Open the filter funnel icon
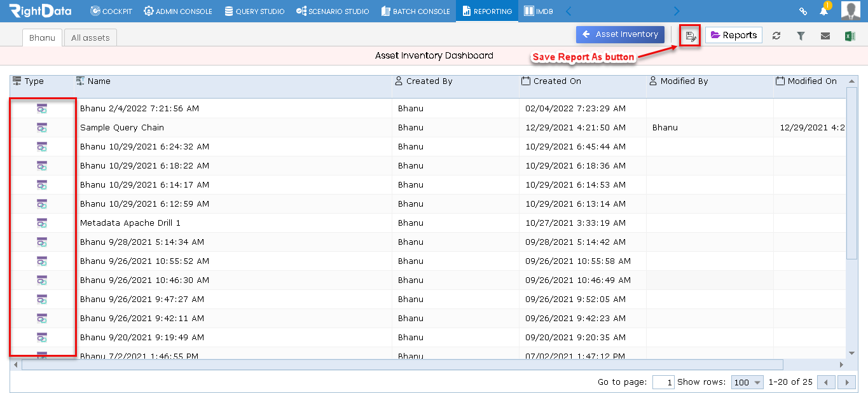The image size is (868, 393). (801, 36)
